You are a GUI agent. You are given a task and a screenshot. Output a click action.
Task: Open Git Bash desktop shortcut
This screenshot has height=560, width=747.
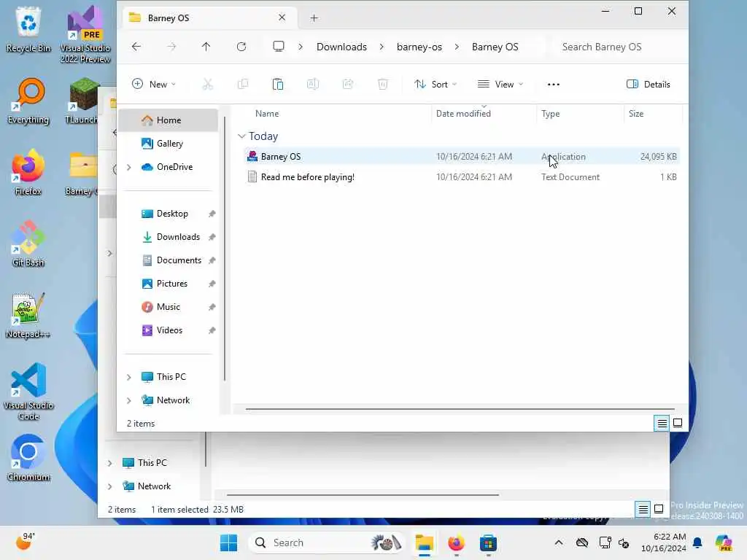tap(28, 244)
